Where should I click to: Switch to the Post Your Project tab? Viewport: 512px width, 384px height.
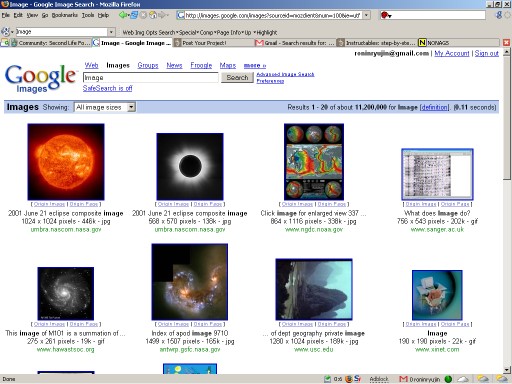click(x=213, y=43)
